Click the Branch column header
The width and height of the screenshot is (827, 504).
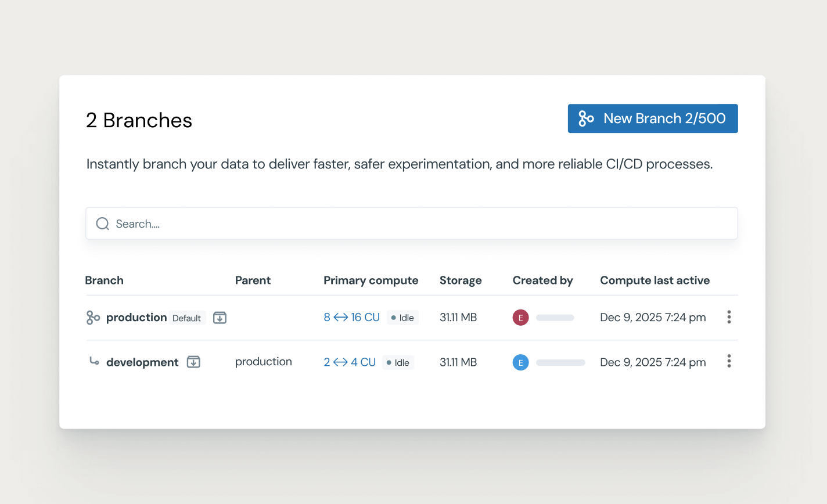click(105, 280)
